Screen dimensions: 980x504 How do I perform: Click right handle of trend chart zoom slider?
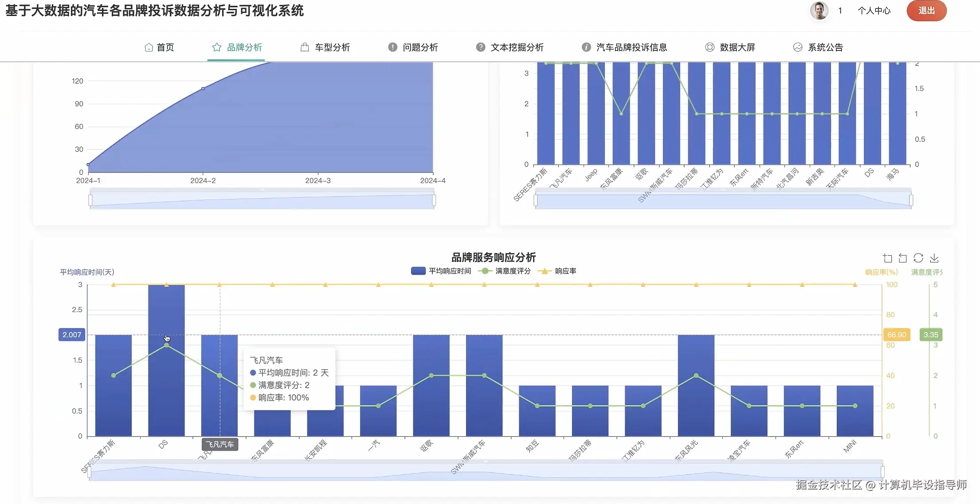(434, 200)
